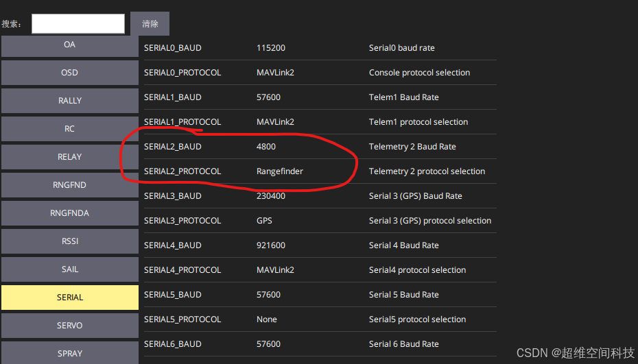The image size is (638, 364).
Task: Edit the 4800 value of SERIAL2_BAUD
Action: tap(265, 147)
